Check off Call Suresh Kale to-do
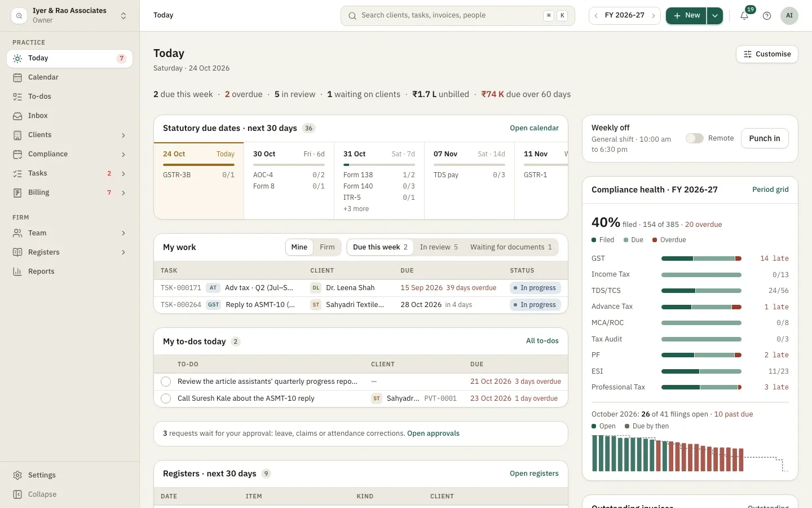 (166, 398)
